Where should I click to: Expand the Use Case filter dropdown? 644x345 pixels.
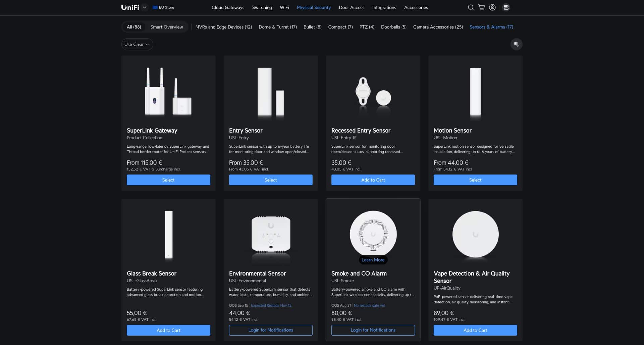pyautogui.click(x=137, y=44)
